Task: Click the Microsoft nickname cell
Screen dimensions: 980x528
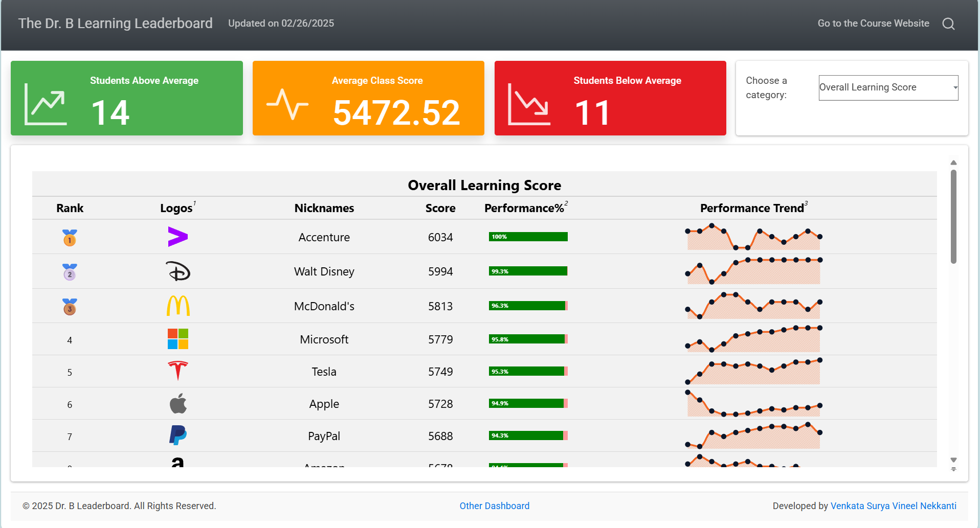Action: pyautogui.click(x=324, y=339)
